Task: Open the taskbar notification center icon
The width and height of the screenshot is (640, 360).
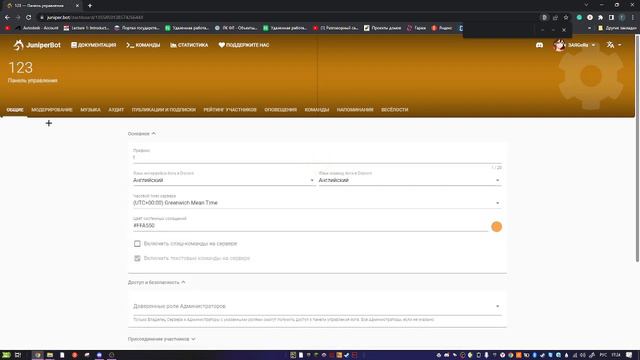Action: tap(629, 355)
